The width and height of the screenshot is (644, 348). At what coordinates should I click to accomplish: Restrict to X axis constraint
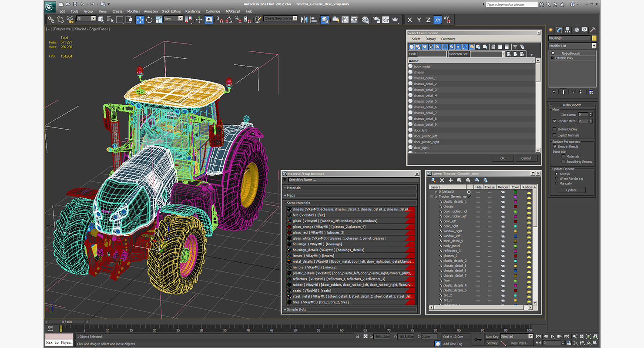tap(409, 20)
